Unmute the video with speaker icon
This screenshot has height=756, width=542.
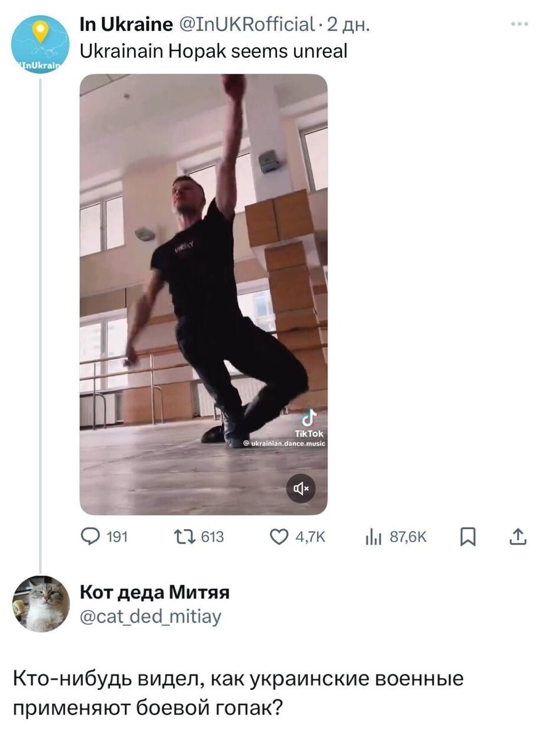click(x=301, y=488)
